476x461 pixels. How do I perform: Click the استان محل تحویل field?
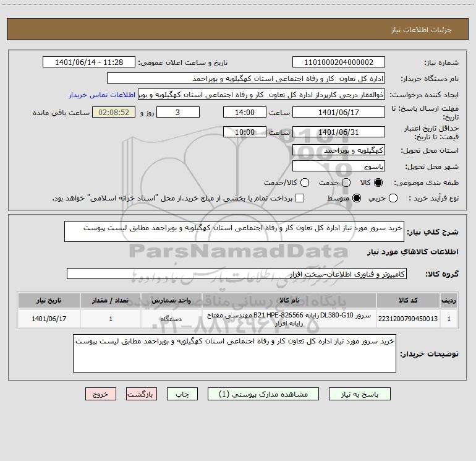coord(339,150)
